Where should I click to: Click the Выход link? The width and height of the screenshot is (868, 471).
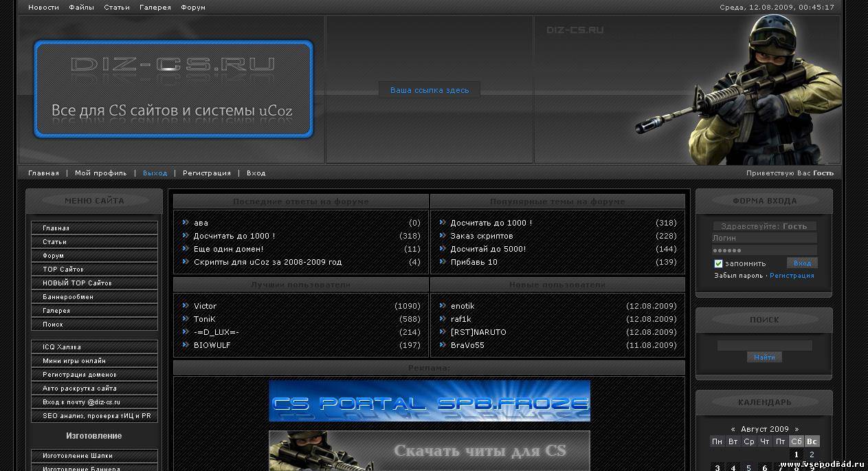[155, 173]
